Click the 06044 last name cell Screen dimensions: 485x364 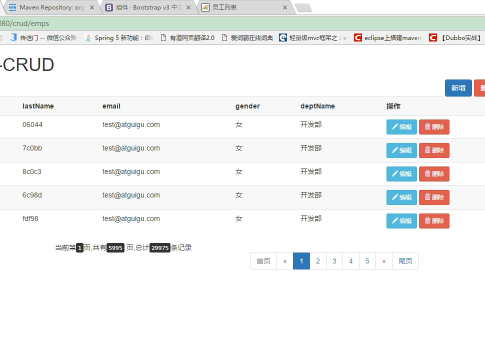pyautogui.click(x=32, y=125)
